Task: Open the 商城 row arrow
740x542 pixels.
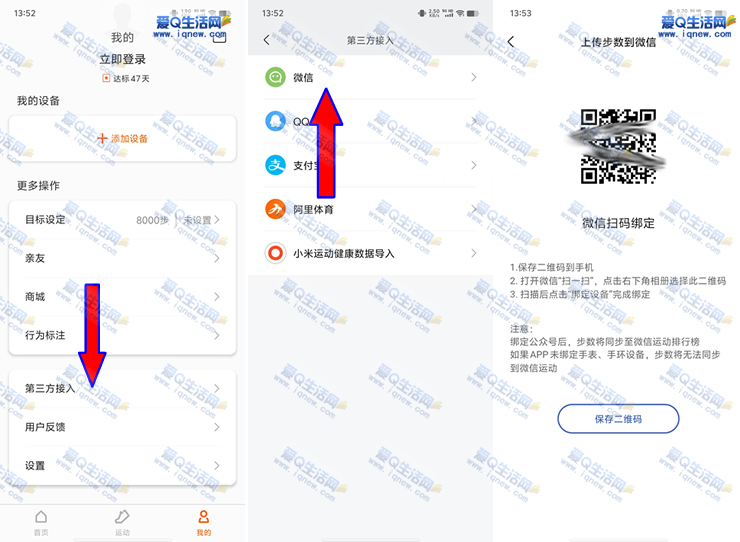Action: (216, 297)
